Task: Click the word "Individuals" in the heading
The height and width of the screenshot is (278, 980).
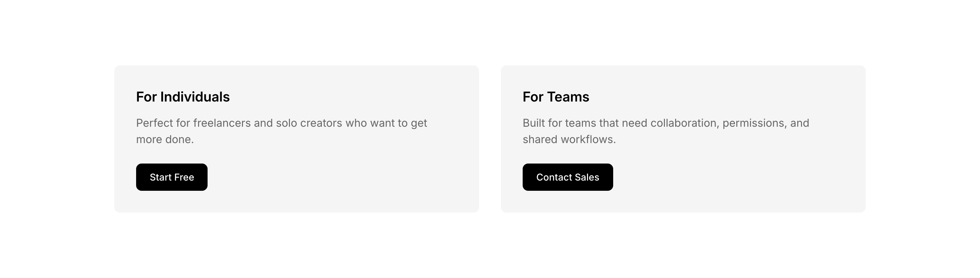Action: [195, 97]
